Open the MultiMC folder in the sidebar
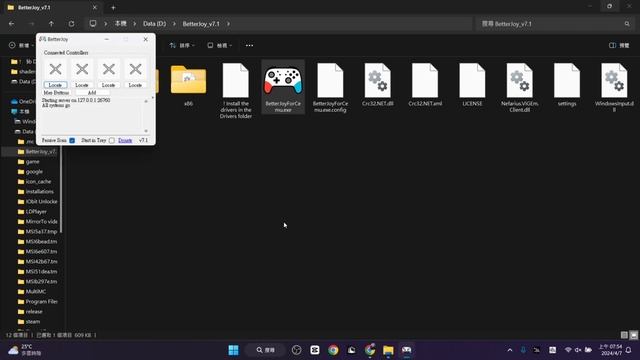640x360 pixels. 36,291
